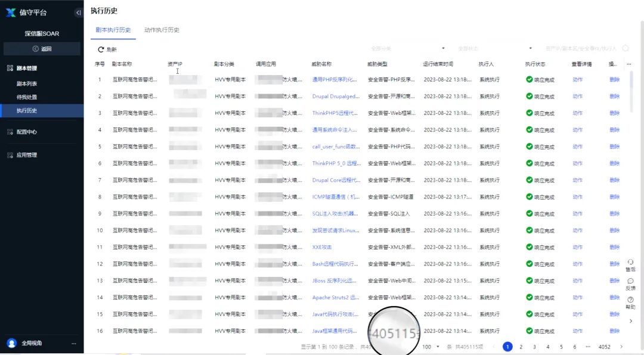Switch to the 动作执行历史 tab
Screen dimensions: 644x355
coord(162,30)
